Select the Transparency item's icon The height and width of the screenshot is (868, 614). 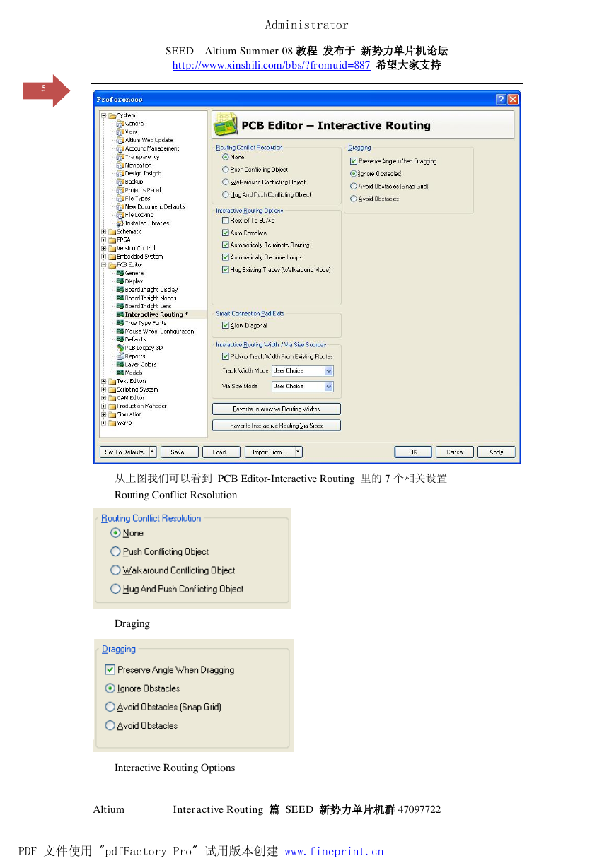click(x=120, y=157)
